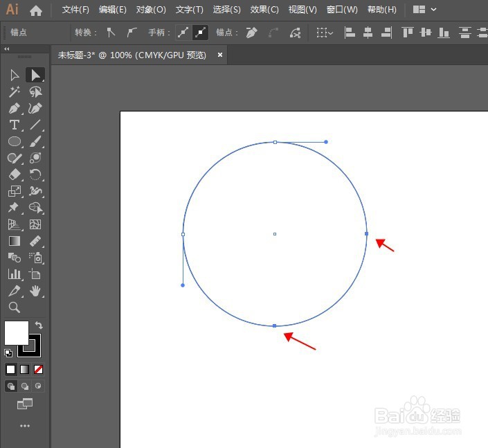Select the Puppet Warp pin tool
This screenshot has height=448, width=488.
[x=14, y=207]
